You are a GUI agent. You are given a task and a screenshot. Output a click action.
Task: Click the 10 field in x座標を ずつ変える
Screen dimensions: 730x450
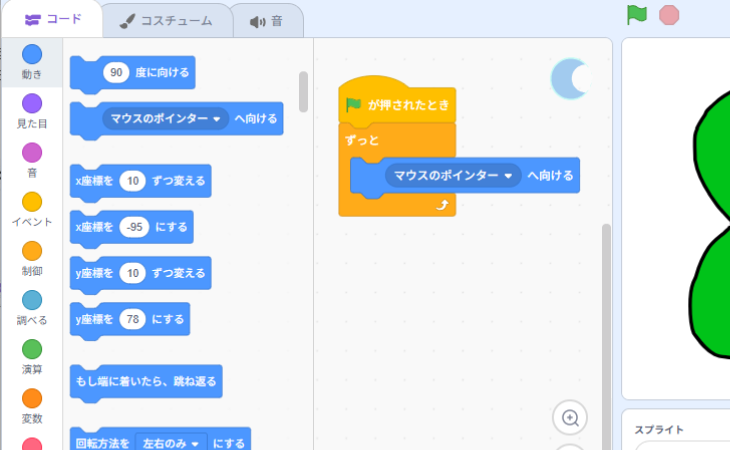tap(133, 181)
